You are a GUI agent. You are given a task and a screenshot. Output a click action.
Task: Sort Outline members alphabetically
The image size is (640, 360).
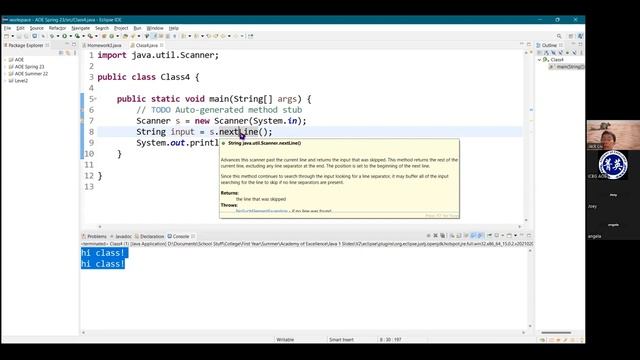[x=546, y=53]
